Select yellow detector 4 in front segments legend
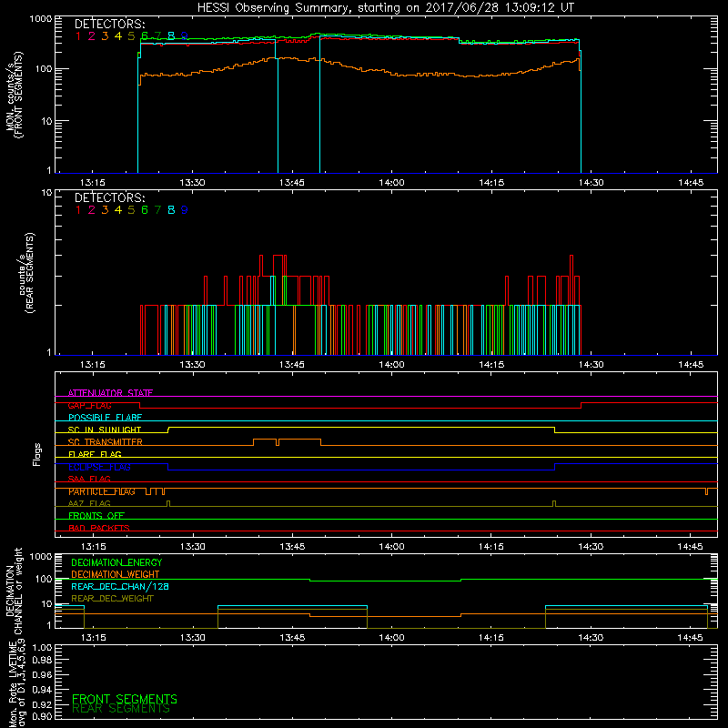The width and height of the screenshot is (728, 728). [118, 36]
